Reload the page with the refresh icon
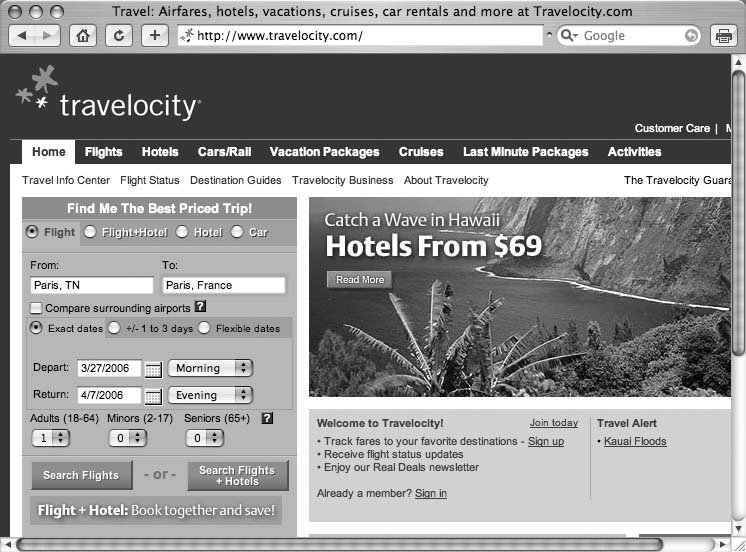This screenshot has height=552, width=746. coord(119,36)
